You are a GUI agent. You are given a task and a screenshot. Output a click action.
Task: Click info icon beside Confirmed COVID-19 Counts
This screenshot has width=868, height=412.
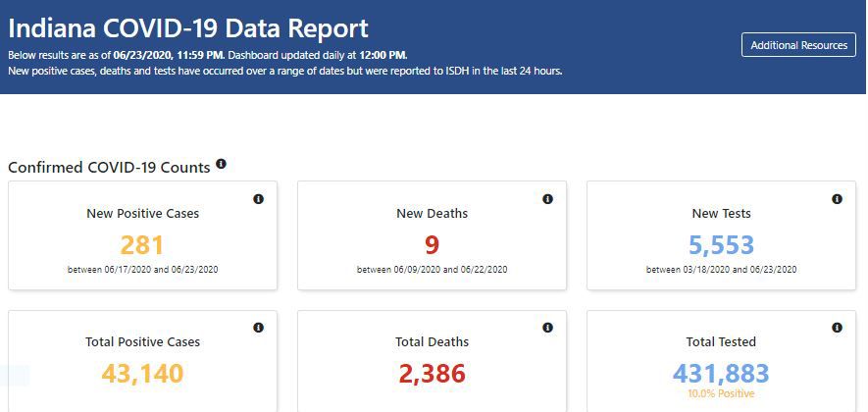[x=221, y=164]
